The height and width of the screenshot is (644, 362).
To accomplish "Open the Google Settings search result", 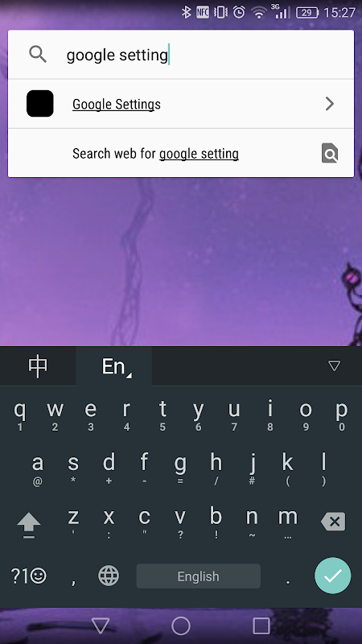I will 180,104.
